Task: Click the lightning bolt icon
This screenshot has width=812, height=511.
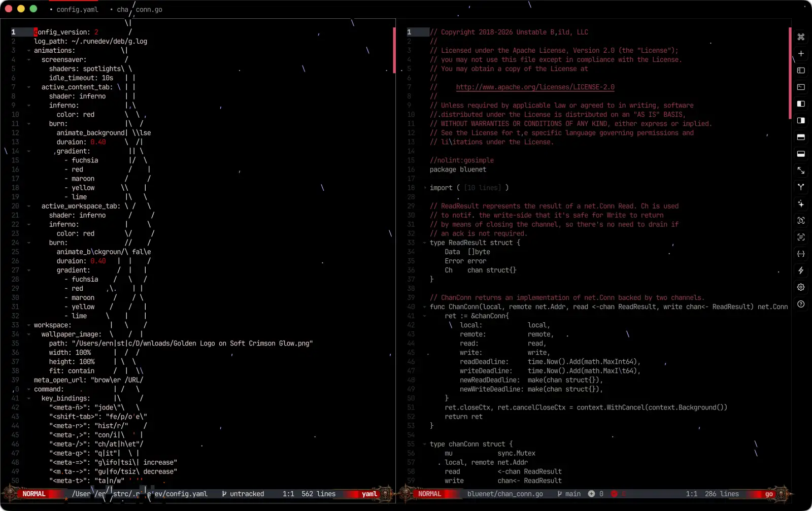Action: 801,270
